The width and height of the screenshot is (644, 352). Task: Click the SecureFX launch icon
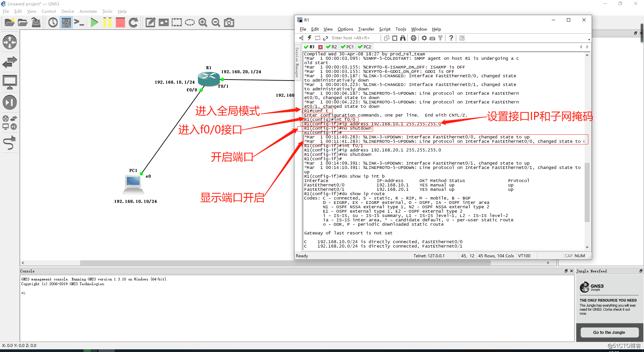(x=462, y=38)
